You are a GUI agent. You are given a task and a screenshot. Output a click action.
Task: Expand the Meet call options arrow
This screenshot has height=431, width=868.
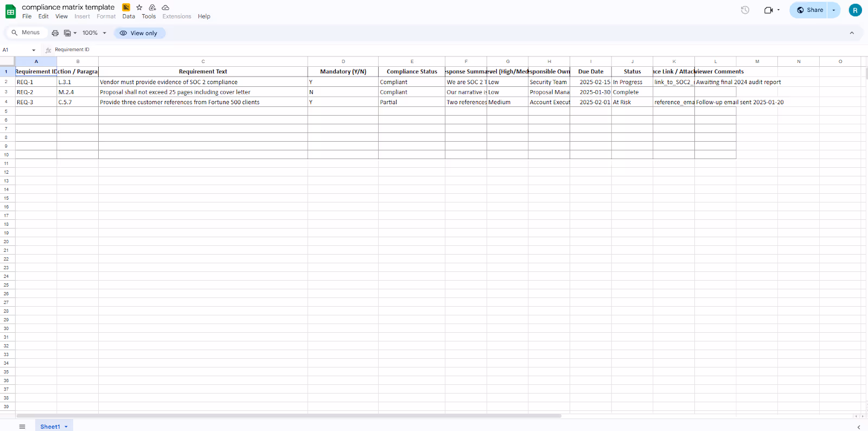(x=778, y=10)
